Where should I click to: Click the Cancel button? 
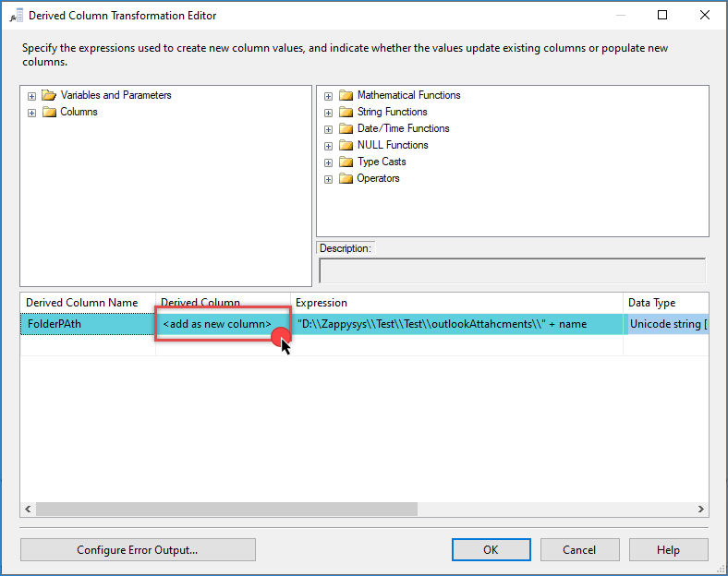click(579, 549)
